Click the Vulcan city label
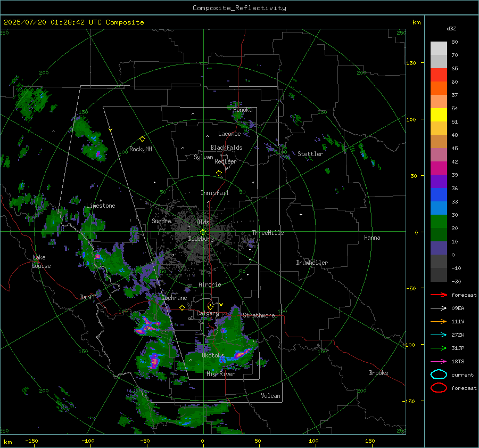 point(271,396)
